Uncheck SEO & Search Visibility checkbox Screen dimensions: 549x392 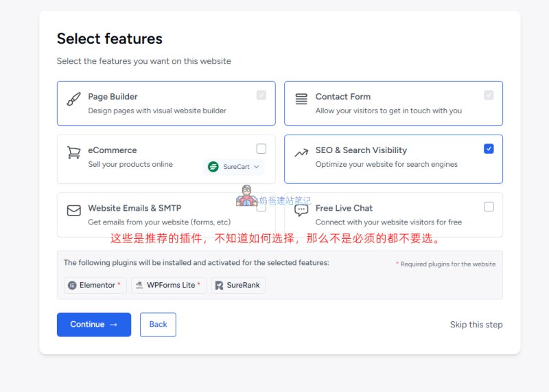pos(489,149)
